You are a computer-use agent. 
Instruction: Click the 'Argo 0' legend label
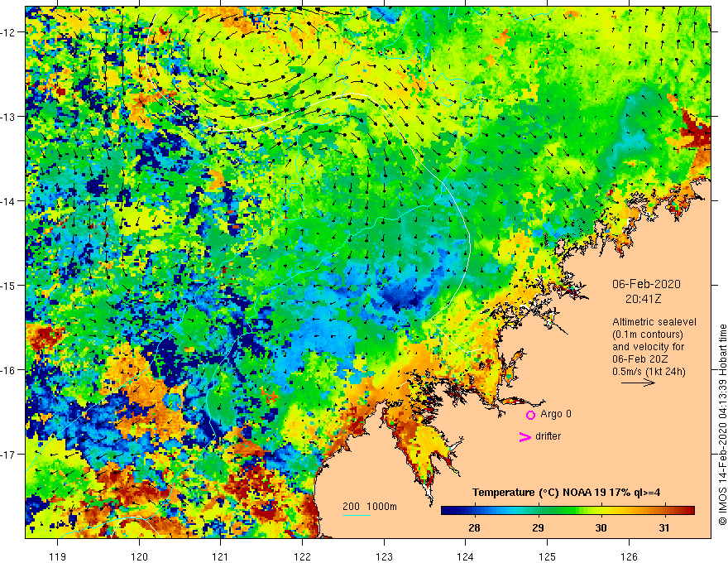tap(556, 414)
